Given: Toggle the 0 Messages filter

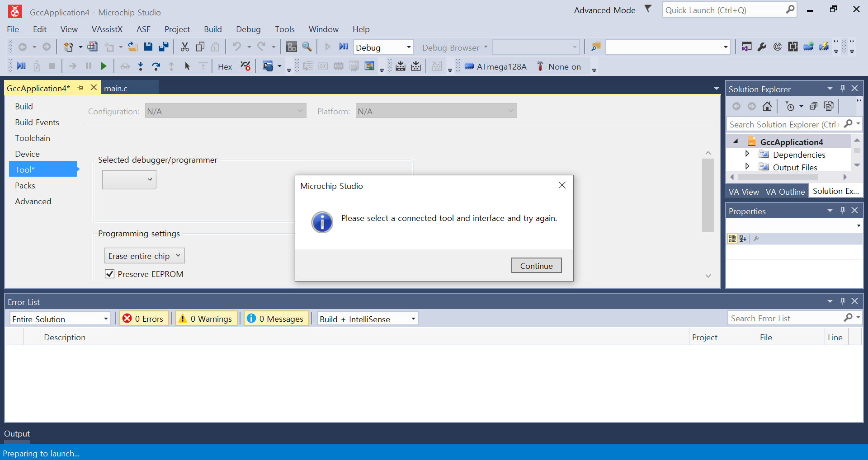Looking at the screenshot, I should pyautogui.click(x=277, y=319).
